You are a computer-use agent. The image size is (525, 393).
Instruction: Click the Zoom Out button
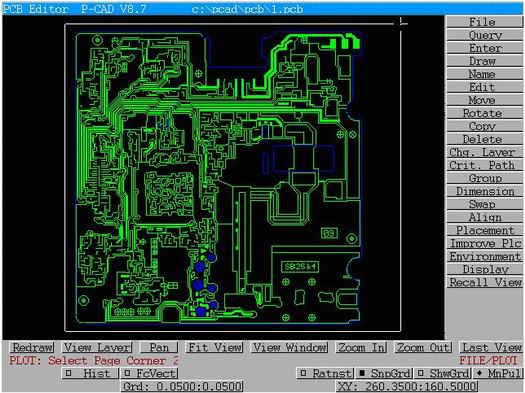click(423, 347)
